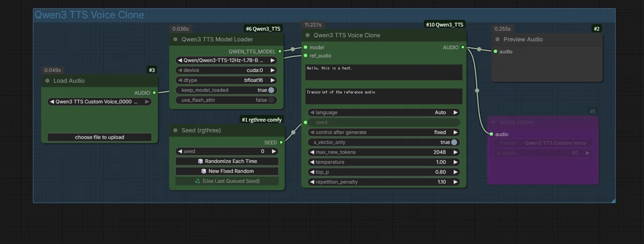This screenshot has height=244, width=644.
Task: Increase repetition_penalty with right arrow
Action: tap(456, 182)
